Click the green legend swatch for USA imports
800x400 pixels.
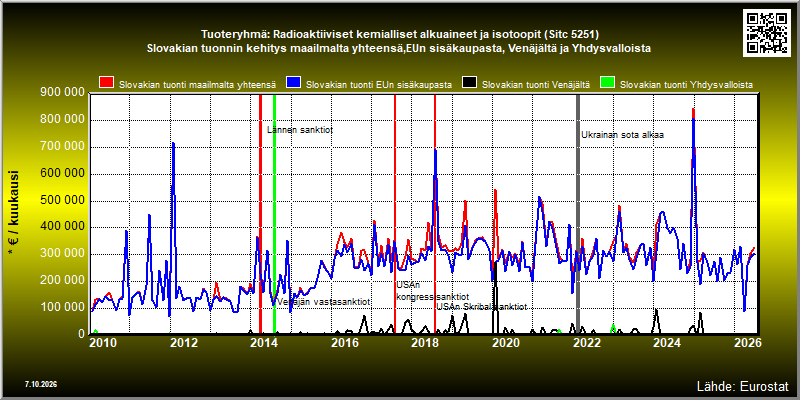click(x=607, y=83)
